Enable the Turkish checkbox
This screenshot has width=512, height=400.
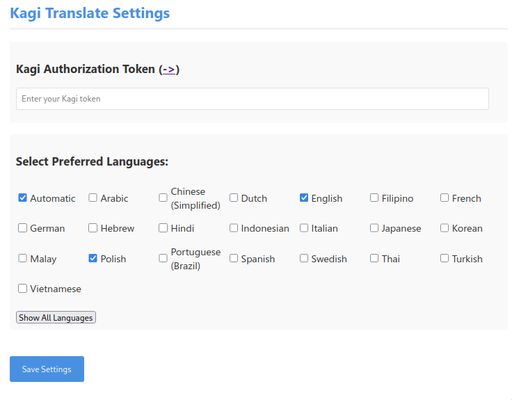[445, 258]
